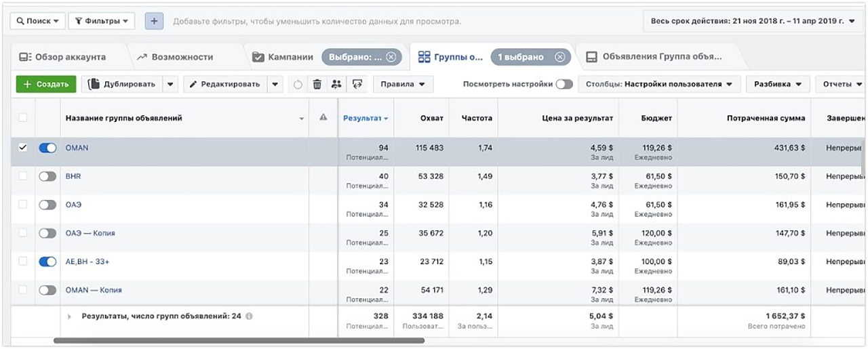Click the horizontal scrollbar at table bottom
Viewport: 868px width, 349px height.
[239, 340]
